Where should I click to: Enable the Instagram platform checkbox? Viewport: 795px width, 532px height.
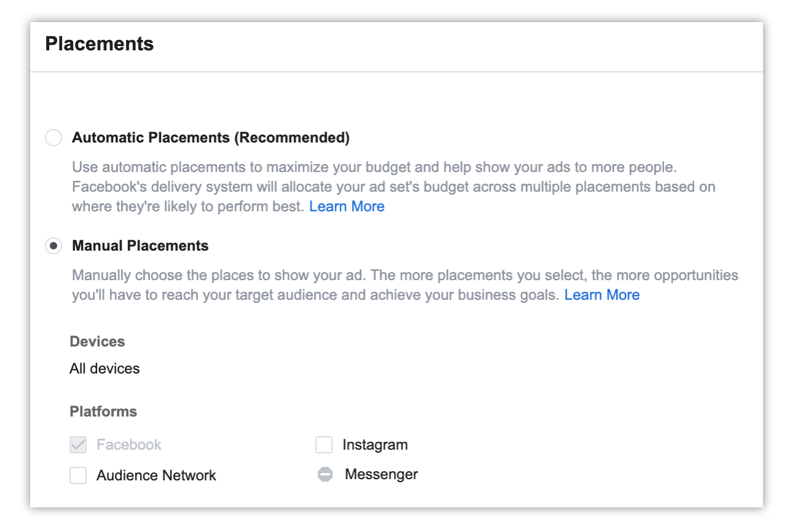pos(324,445)
